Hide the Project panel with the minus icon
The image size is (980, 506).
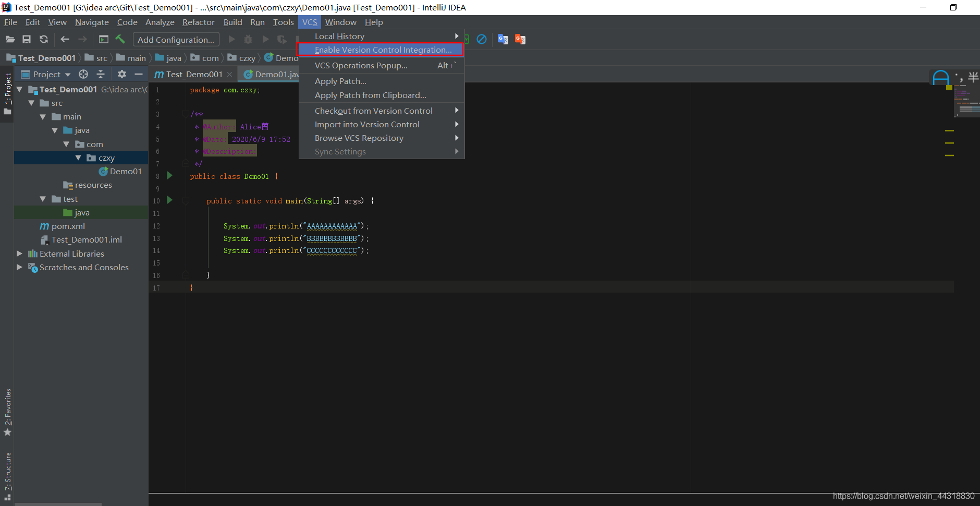click(139, 74)
